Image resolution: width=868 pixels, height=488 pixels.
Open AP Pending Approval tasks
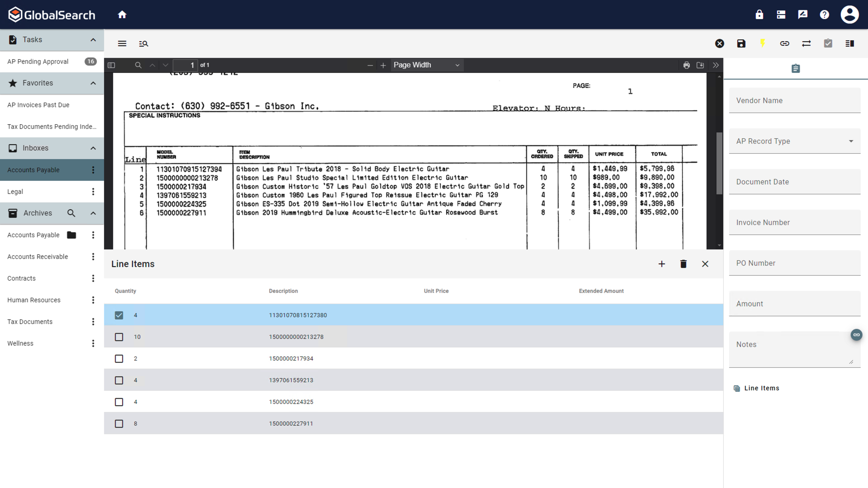click(38, 61)
